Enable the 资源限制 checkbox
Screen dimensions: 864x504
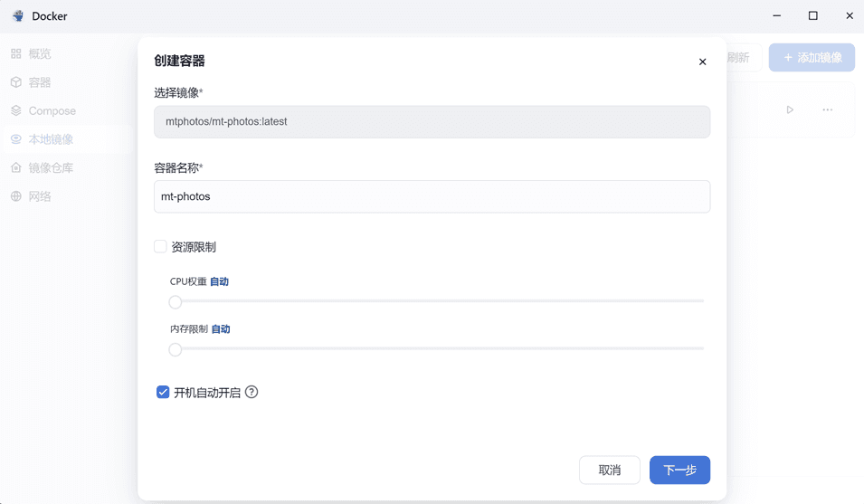click(x=160, y=246)
